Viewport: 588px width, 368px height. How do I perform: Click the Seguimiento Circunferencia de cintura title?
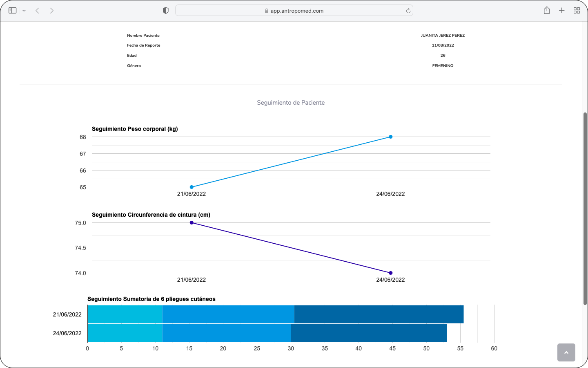tap(151, 215)
